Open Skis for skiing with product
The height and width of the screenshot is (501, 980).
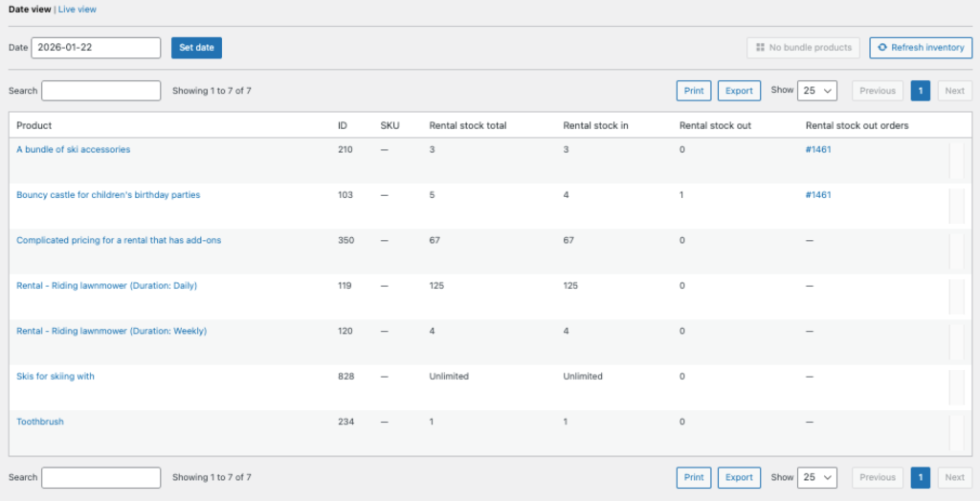pos(55,376)
